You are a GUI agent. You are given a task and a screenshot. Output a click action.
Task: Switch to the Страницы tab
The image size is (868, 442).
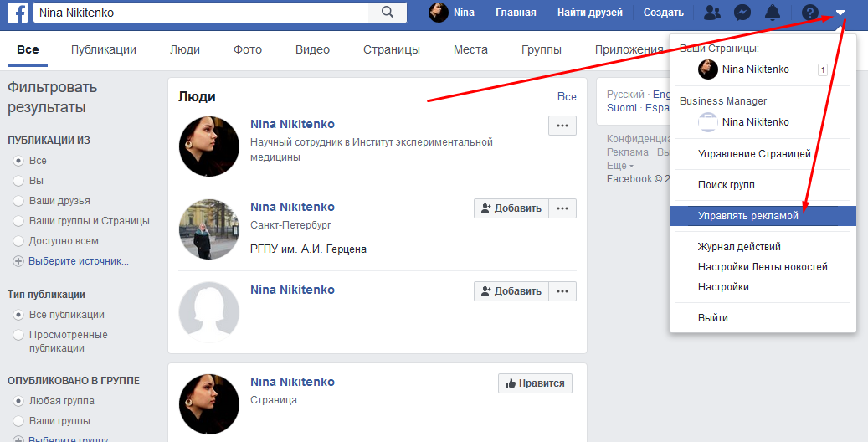(x=392, y=49)
